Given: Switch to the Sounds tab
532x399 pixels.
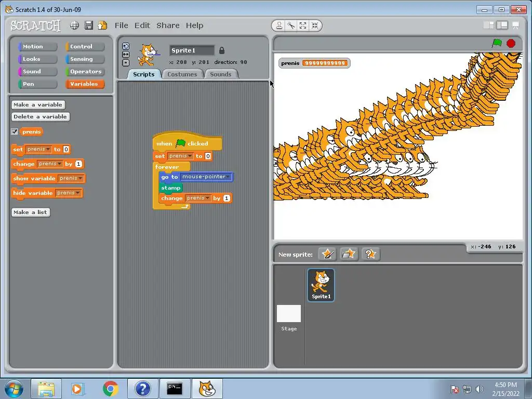Looking at the screenshot, I should tap(220, 74).
